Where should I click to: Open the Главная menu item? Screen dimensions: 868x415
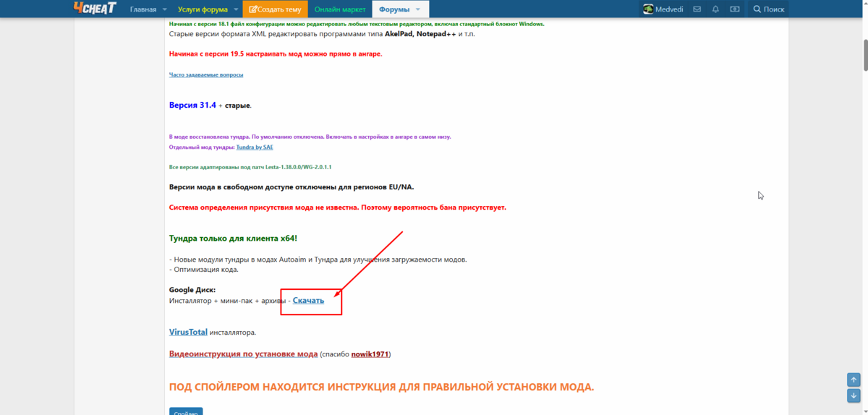[143, 9]
